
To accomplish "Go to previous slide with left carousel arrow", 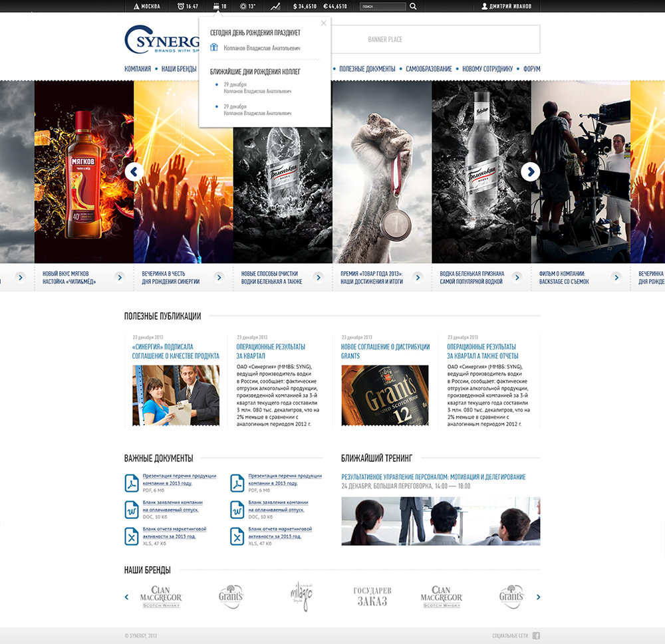I will pyautogui.click(x=134, y=171).
